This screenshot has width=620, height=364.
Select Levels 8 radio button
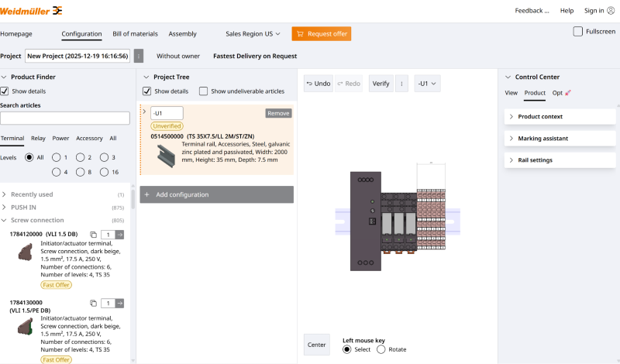(x=81, y=172)
